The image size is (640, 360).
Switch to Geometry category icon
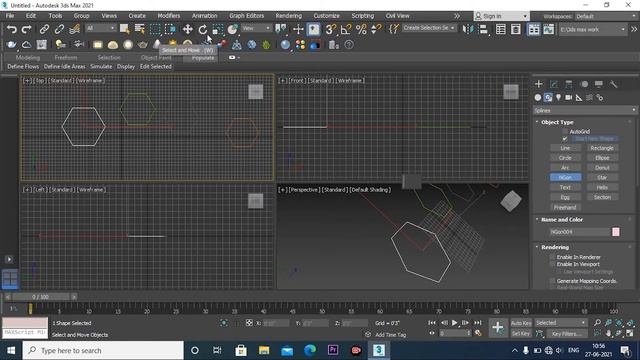[x=538, y=97]
